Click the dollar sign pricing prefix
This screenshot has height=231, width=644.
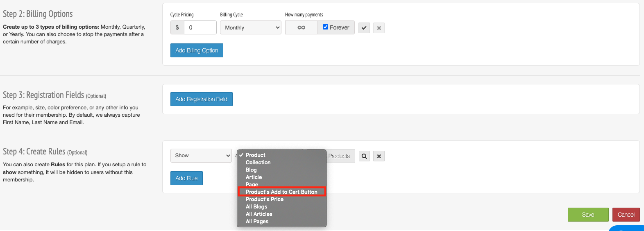(x=177, y=27)
